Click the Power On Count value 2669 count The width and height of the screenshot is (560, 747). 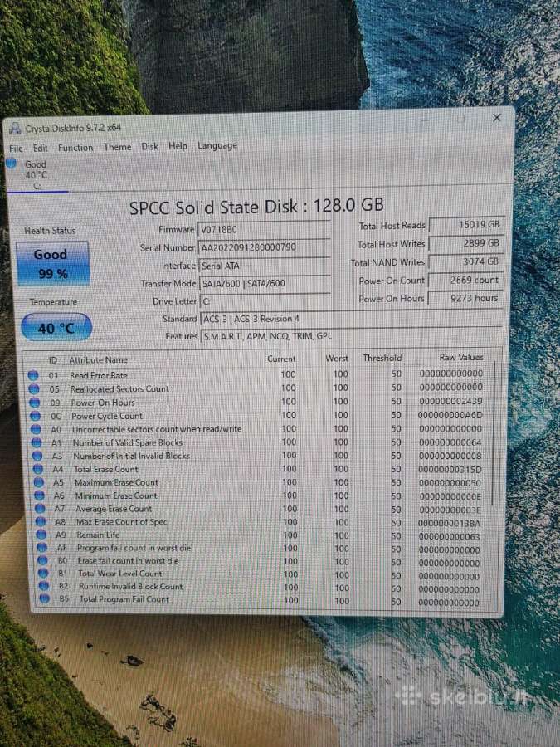[x=465, y=281]
